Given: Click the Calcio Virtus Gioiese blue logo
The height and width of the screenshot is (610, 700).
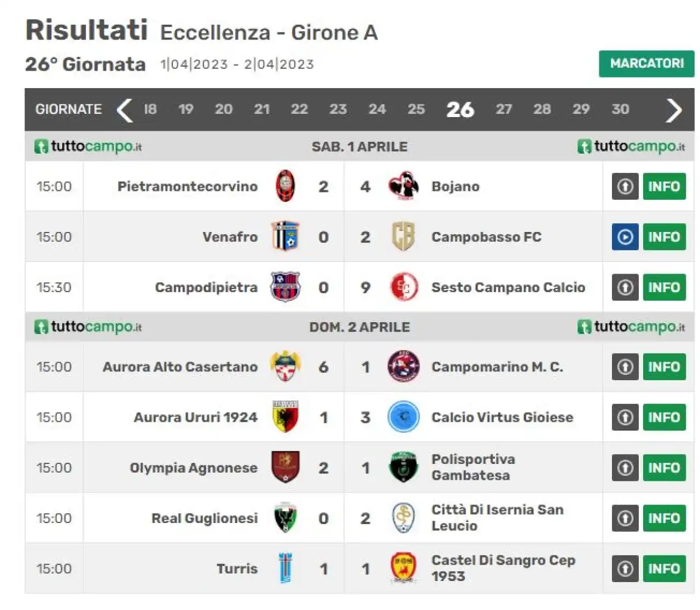Looking at the screenshot, I should (404, 417).
